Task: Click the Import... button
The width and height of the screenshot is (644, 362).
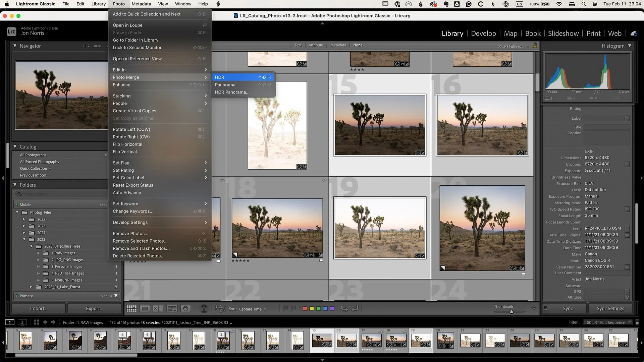Action: click(39, 309)
